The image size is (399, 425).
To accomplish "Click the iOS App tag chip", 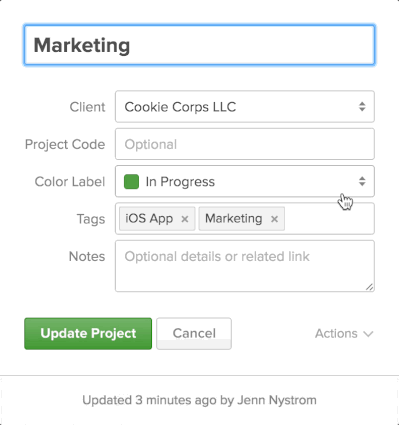I will 157,219.
